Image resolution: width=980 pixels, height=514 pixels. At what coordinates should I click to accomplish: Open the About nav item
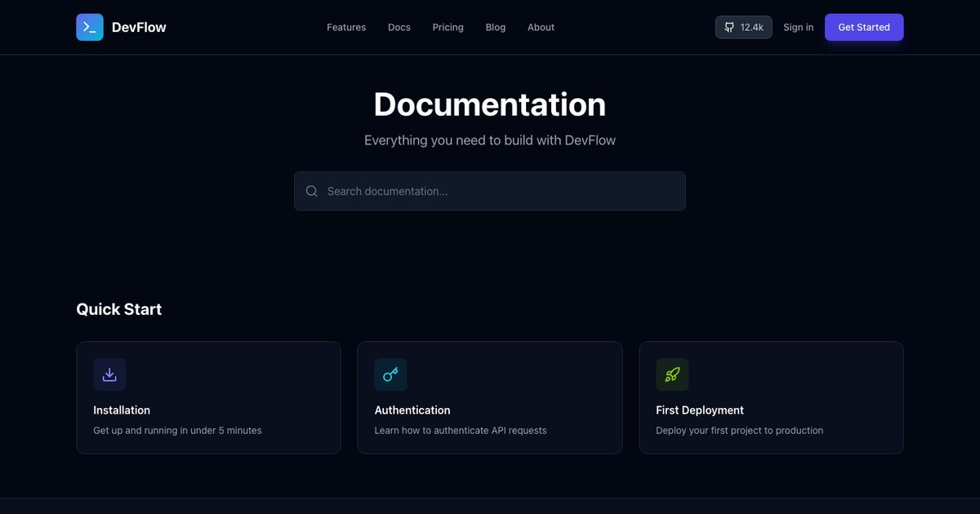click(541, 27)
